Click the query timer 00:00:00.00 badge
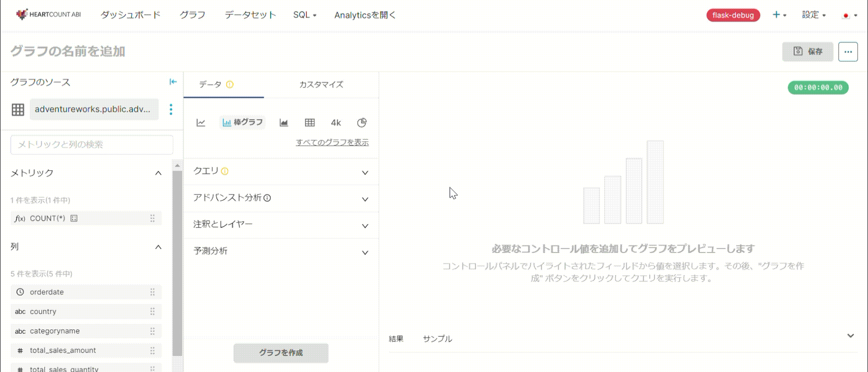This screenshot has height=372, width=868. click(x=818, y=88)
